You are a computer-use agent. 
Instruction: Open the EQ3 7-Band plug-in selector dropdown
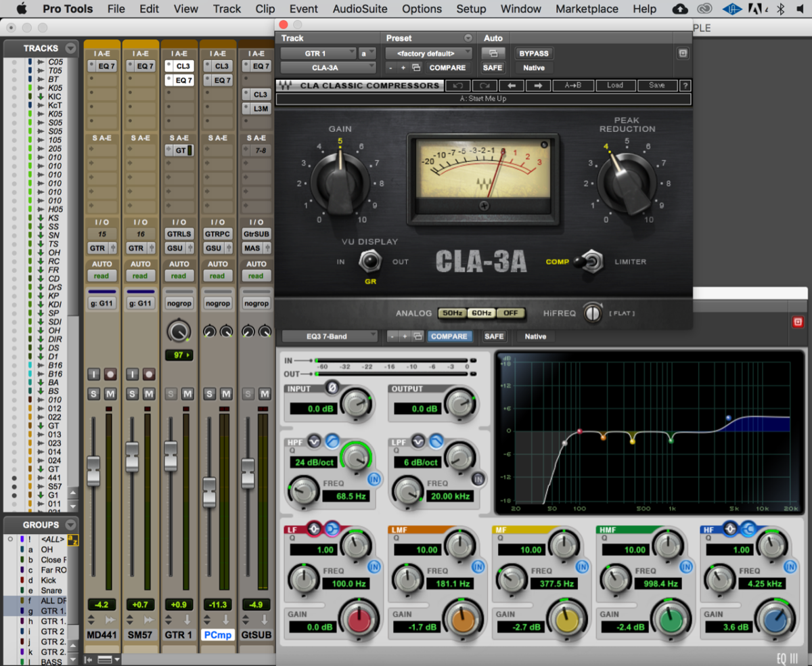pos(330,336)
